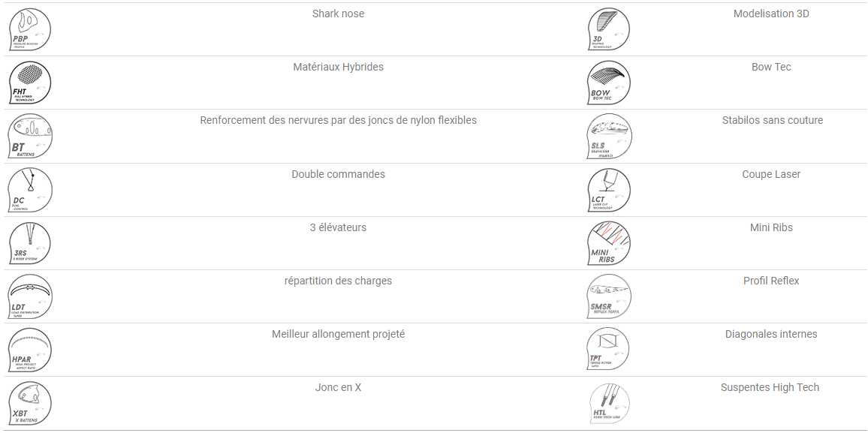Click the PBP shark nose icon
This screenshot has width=868, height=433.
[x=30, y=29]
